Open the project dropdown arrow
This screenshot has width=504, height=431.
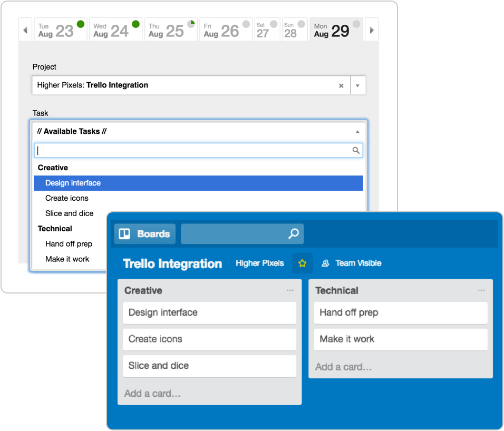(358, 85)
